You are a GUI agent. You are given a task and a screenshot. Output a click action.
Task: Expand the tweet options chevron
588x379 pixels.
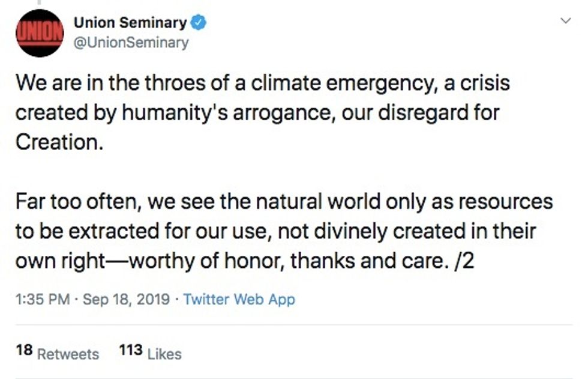click(565, 22)
